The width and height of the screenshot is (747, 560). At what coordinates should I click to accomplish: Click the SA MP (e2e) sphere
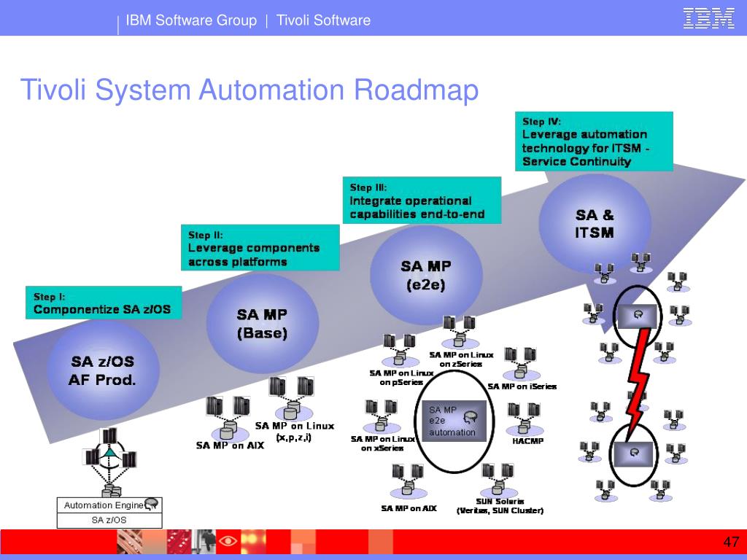coord(426,275)
